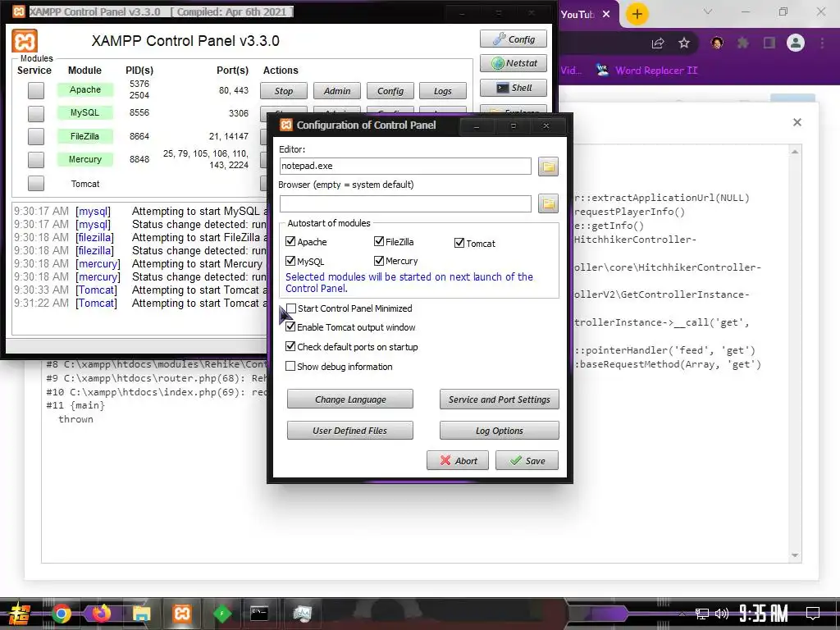Click the Chrome share page icon
840x630 pixels.
pyautogui.click(x=658, y=43)
